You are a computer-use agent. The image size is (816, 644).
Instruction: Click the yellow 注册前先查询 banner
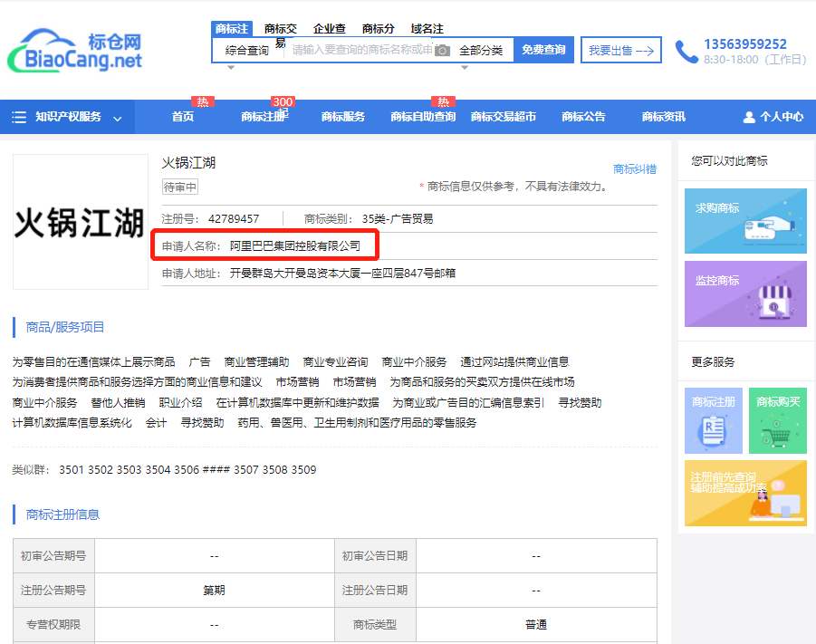click(745, 493)
